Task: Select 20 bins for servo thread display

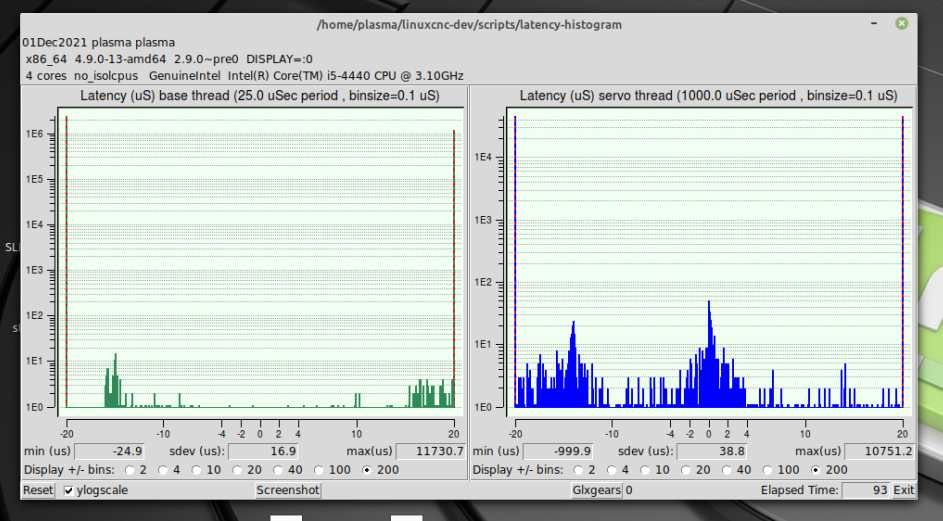Action: click(x=686, y=470)
